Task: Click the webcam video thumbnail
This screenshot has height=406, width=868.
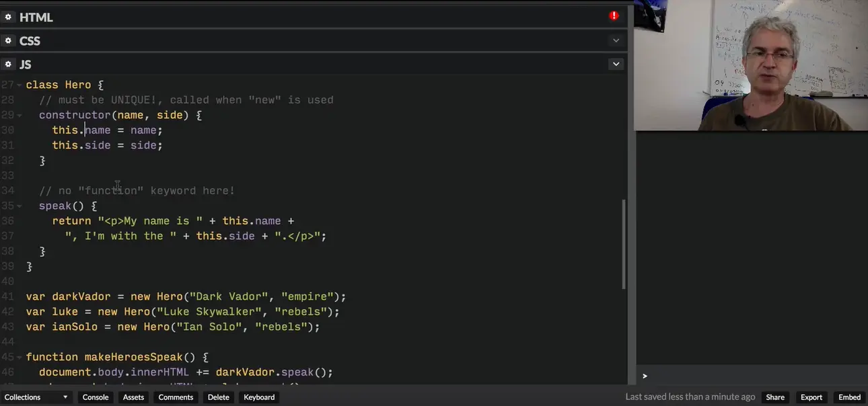Action: click(x=751, y=65)
